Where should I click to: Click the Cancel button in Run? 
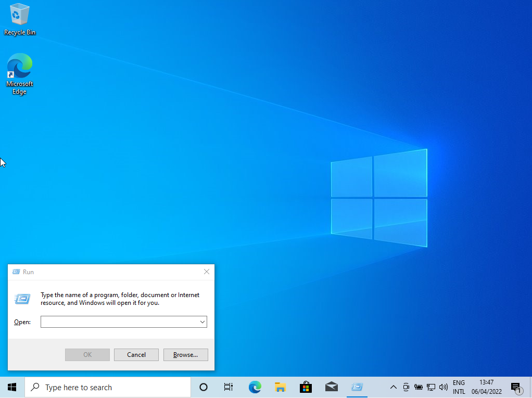click(136, 355)
